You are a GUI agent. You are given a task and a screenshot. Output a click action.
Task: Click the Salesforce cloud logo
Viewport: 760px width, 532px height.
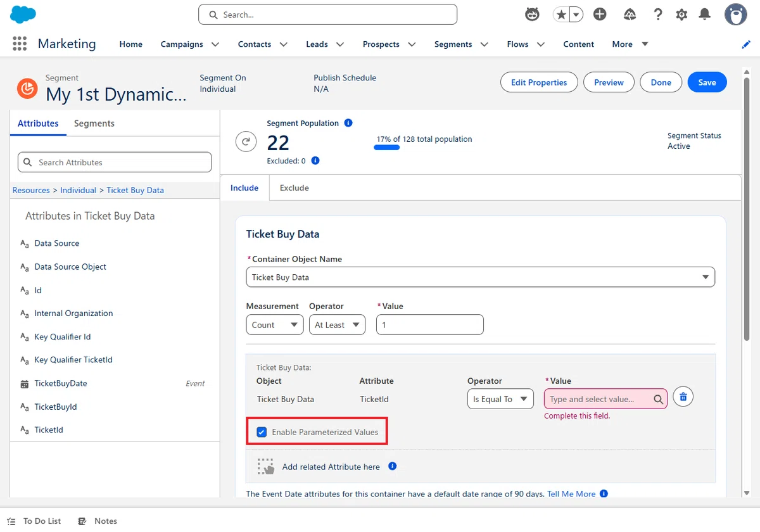[x=23, y=14]
